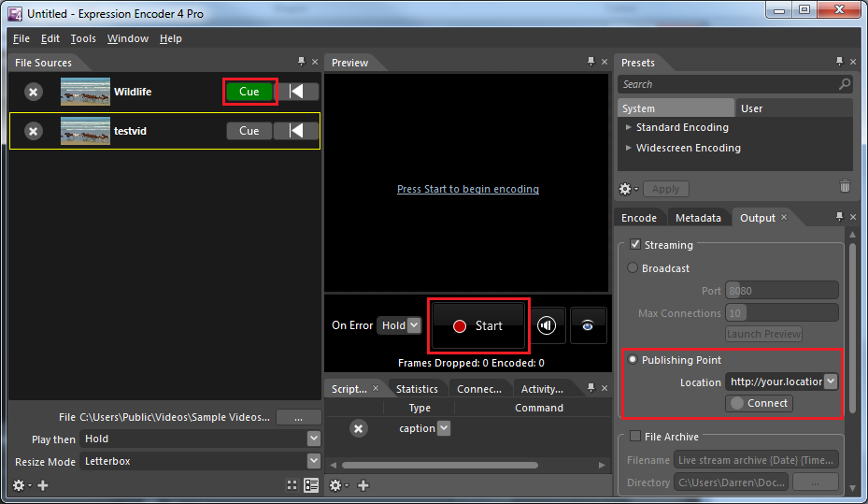868x504 pixels.
Task: Remove the testvid file source
Action: pyautogui.click(x=34, y=131)
